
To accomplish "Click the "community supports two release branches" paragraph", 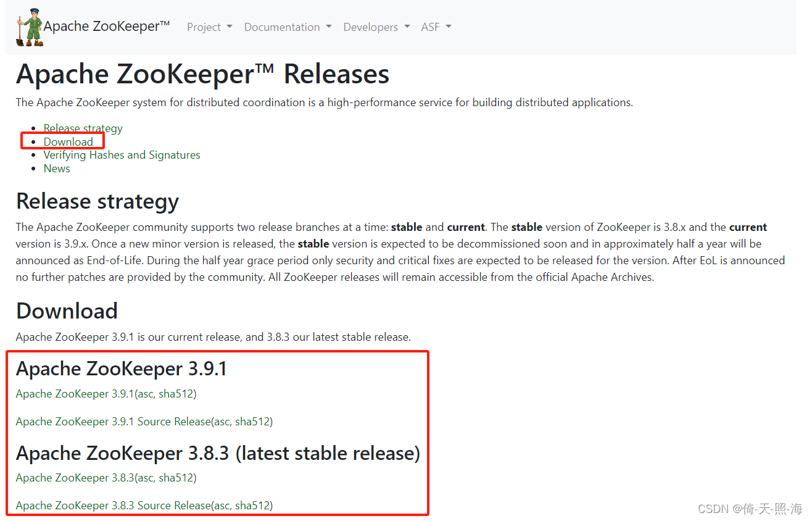I will point(400,252).
